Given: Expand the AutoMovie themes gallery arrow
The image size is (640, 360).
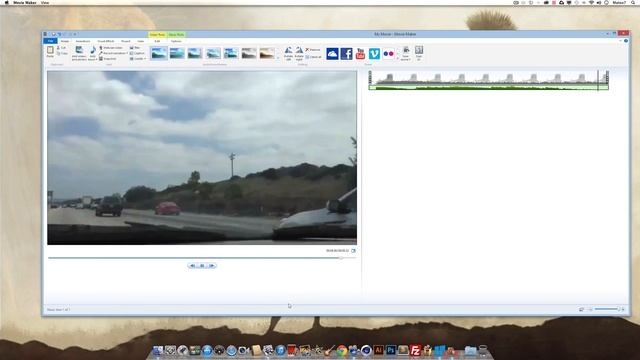Looking at the screenshot, I should tap(279, 58).
